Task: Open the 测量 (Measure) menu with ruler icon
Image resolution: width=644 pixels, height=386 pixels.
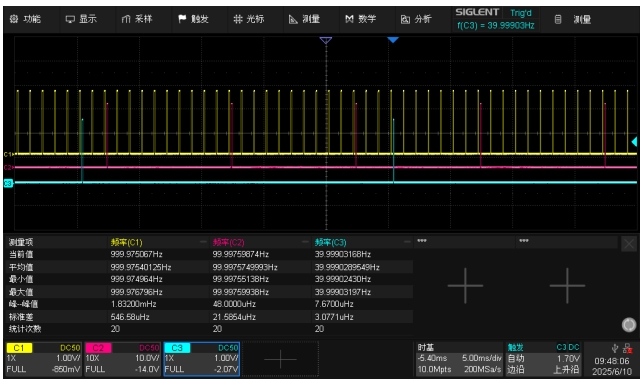Action: coord(305,19)
